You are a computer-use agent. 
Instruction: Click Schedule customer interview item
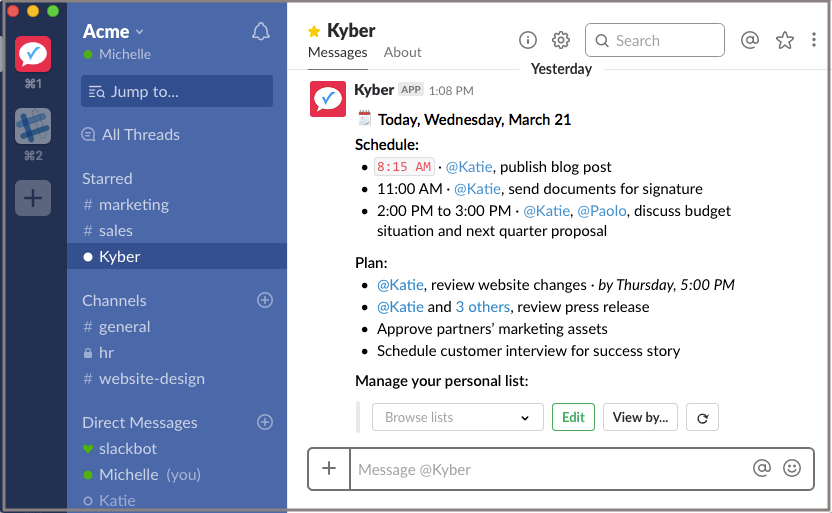click(528, 351)
